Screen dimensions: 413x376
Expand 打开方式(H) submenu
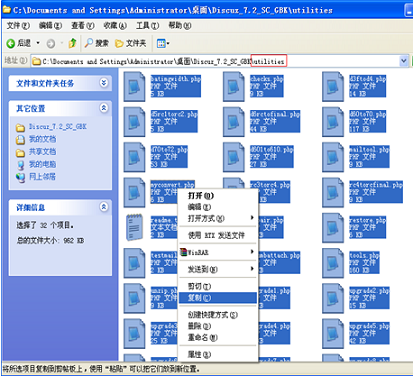218,218
